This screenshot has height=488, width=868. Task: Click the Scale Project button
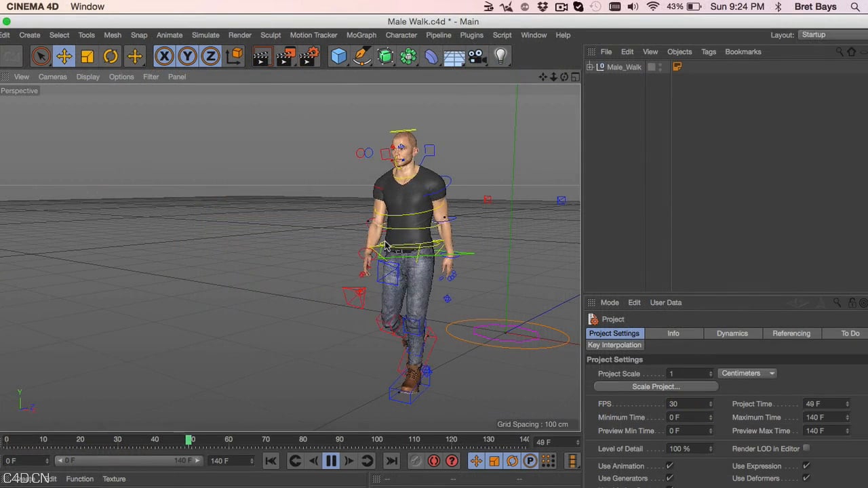point(655,386)
